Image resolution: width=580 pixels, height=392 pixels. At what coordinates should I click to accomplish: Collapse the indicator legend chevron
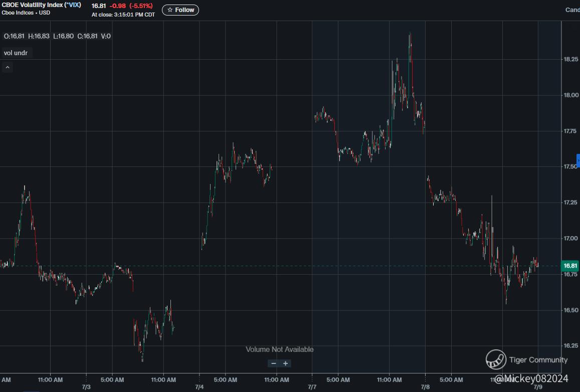pyautogui.click(x=8, y=67)
